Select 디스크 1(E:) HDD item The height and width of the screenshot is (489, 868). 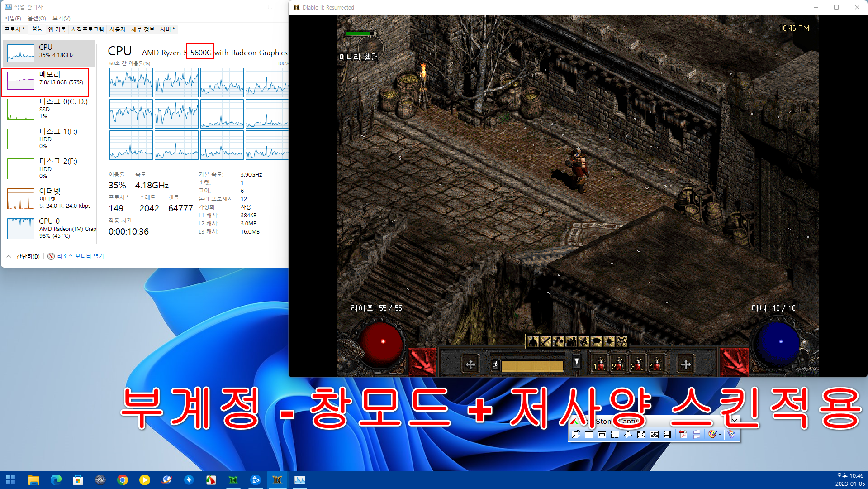[x=49, y=139]
